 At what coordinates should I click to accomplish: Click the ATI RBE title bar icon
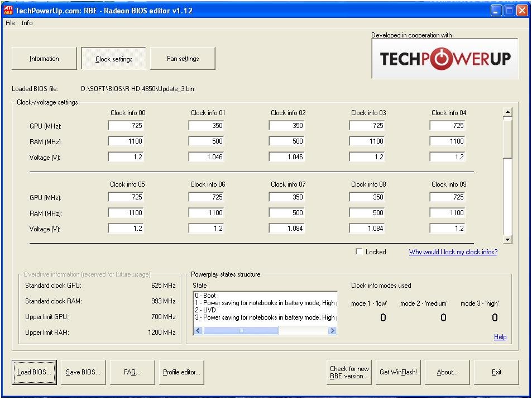8,11
